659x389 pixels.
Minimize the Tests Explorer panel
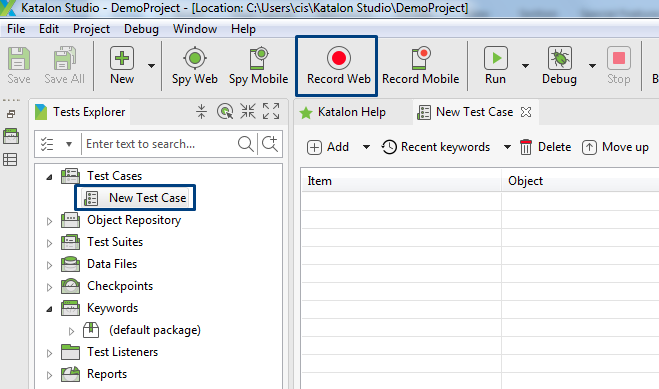point(248,111)
